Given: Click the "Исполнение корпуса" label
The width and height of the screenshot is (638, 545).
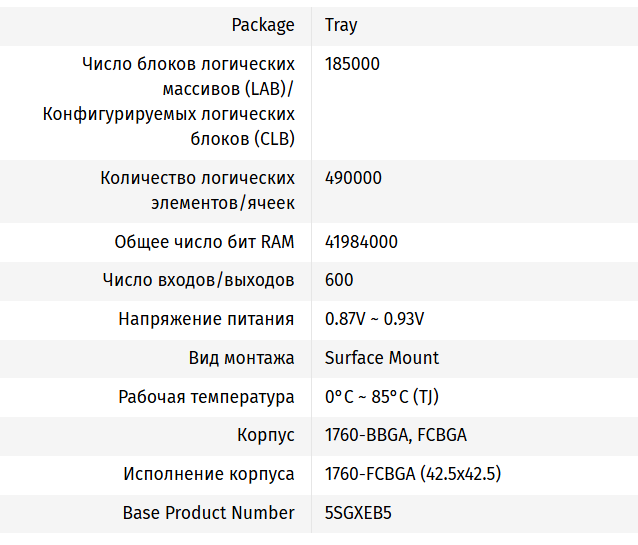Looking at the screenshot, I should [208, 474].
